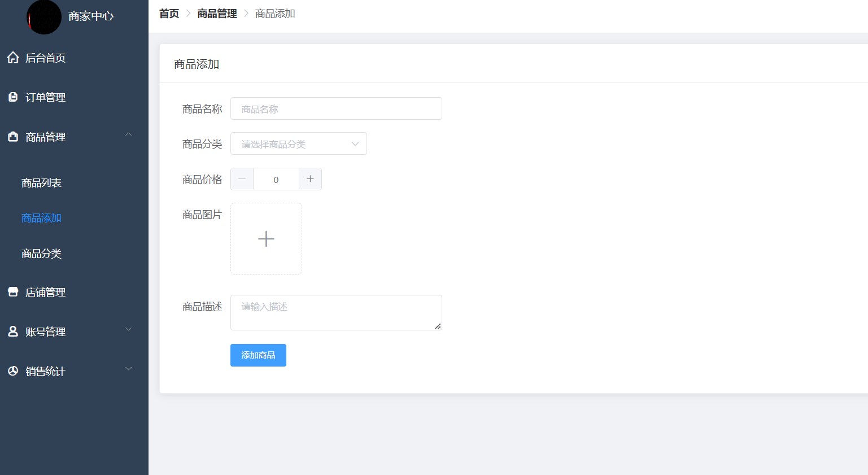Open the 请选择商品分类 dropdown
The height and width of the screenshot is (475, 868).
click(299, 143)
